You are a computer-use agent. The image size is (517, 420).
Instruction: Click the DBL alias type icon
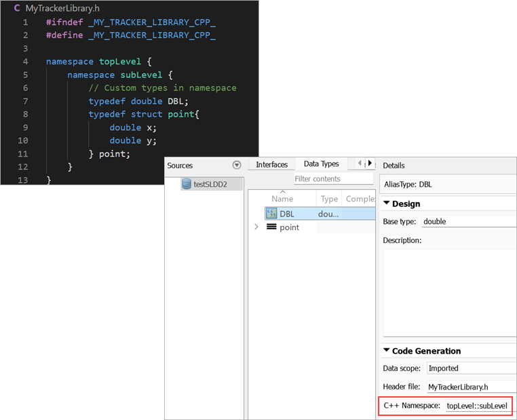pos(271,213)
